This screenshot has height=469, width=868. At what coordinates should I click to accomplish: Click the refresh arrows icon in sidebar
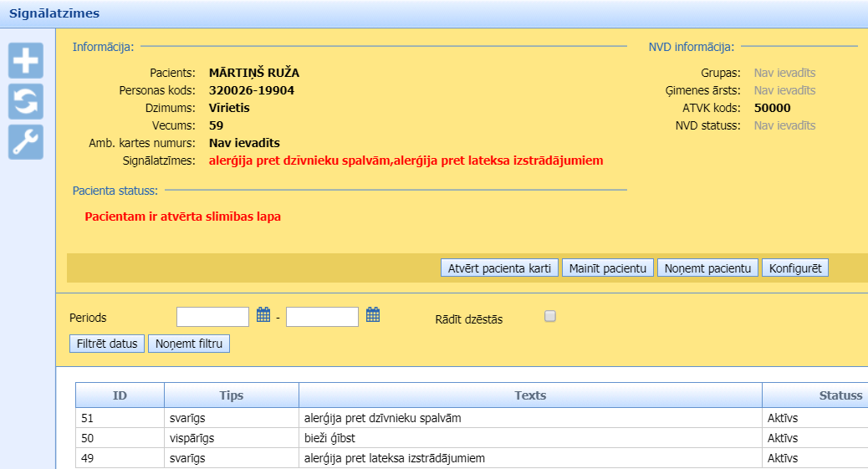(x=26, y=102)
